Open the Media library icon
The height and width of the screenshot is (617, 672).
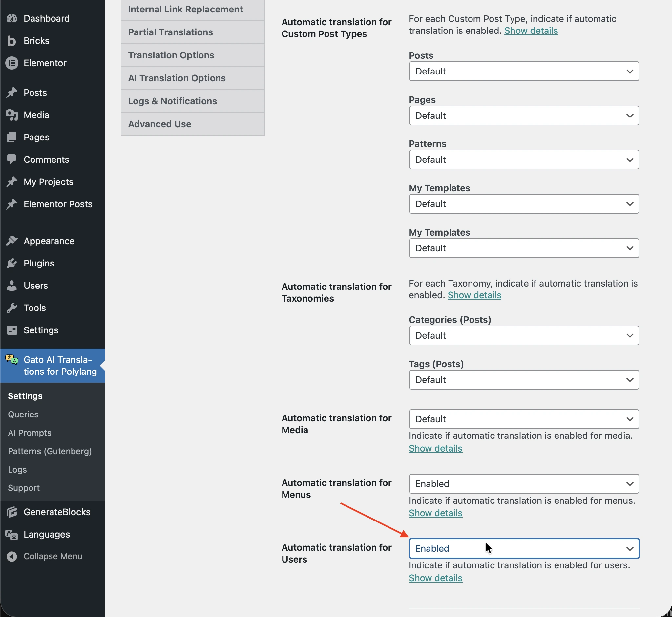coord(12,115)
